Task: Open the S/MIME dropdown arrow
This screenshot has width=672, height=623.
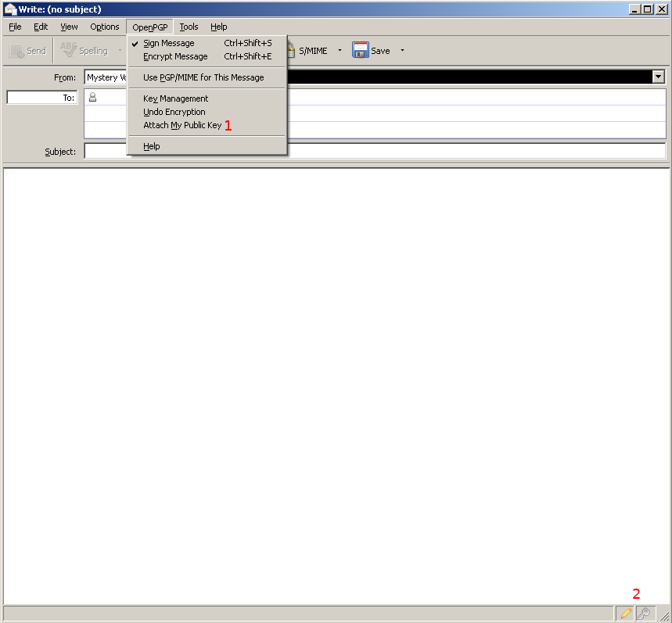Action: point(340,50)
